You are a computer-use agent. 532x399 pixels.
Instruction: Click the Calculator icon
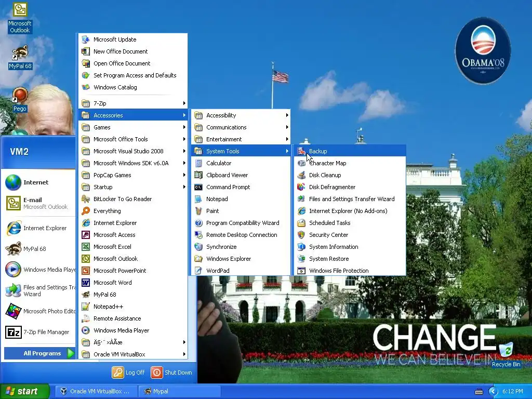198,163
